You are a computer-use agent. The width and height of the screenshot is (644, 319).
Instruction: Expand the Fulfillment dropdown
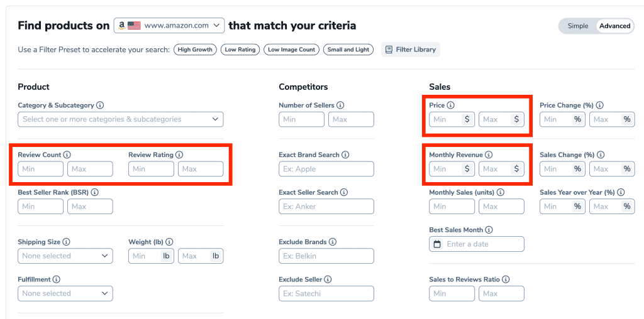tap(65, 294)
